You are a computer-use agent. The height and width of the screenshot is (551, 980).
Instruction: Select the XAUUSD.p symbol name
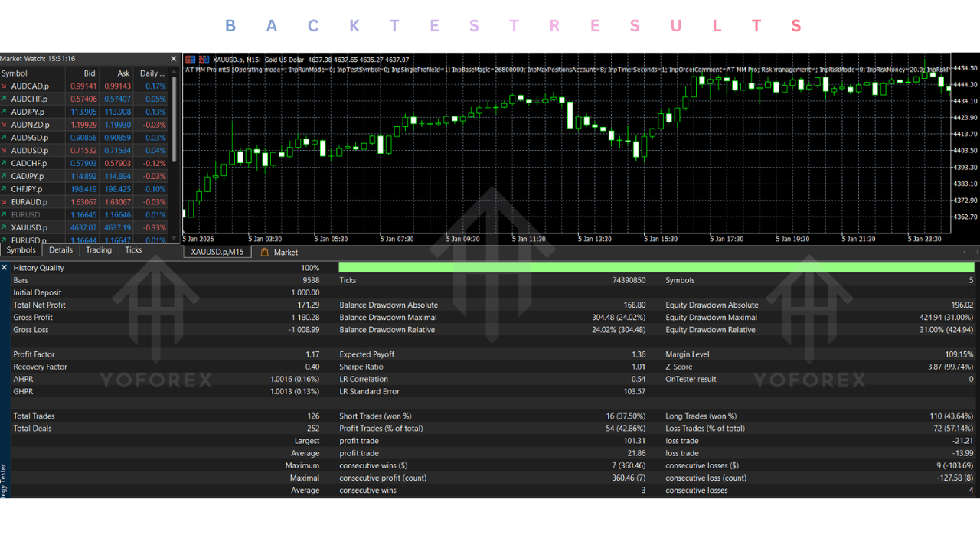(x=29, y=227)
